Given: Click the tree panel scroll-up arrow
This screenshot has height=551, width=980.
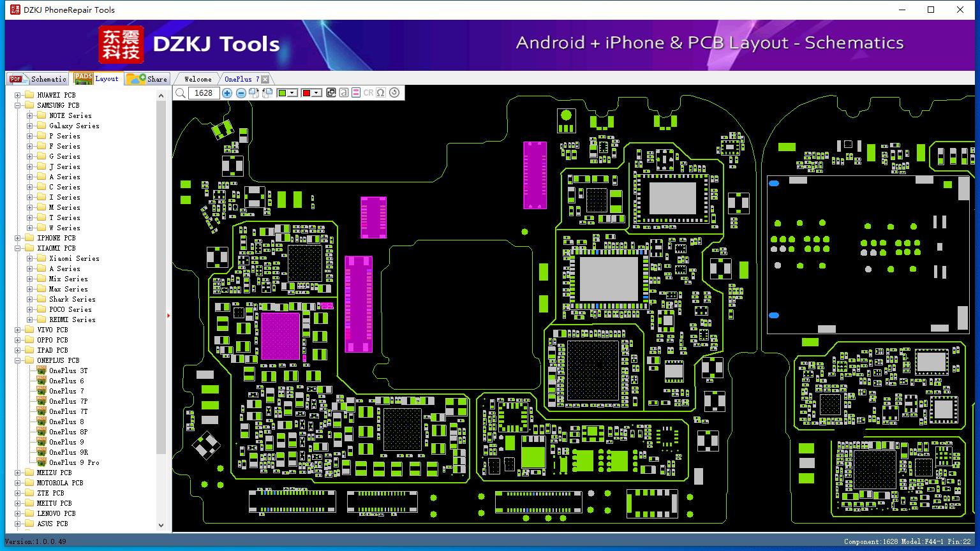Looking at the screenshot, I should coord(161,95).
